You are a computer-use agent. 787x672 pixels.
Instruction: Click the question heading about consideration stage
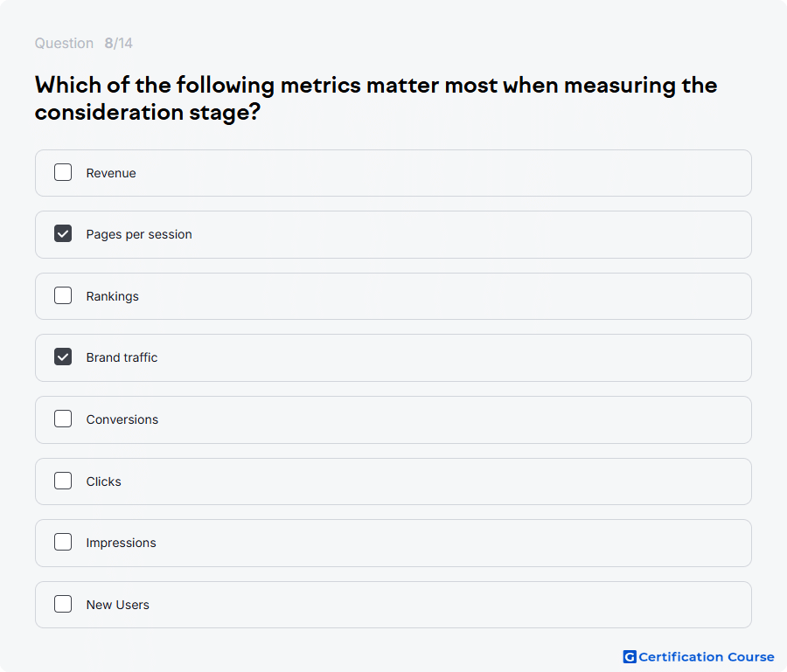(376, 99)
